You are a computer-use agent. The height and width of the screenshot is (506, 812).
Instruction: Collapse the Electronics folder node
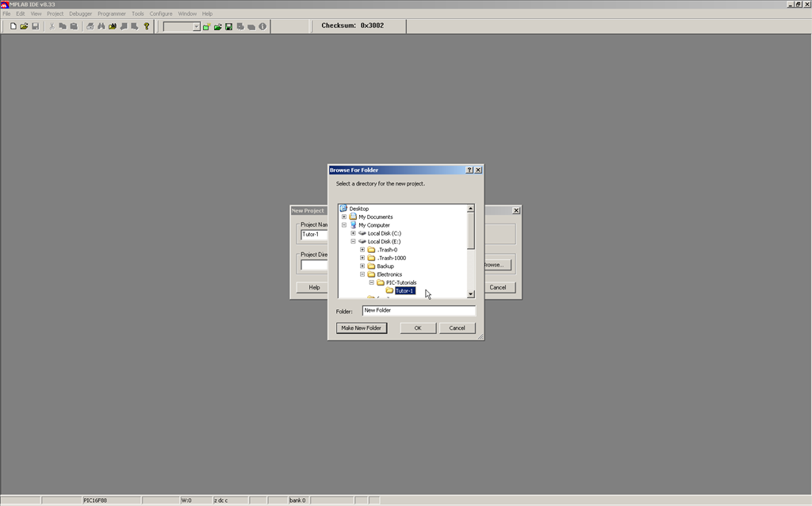point(362,274)
